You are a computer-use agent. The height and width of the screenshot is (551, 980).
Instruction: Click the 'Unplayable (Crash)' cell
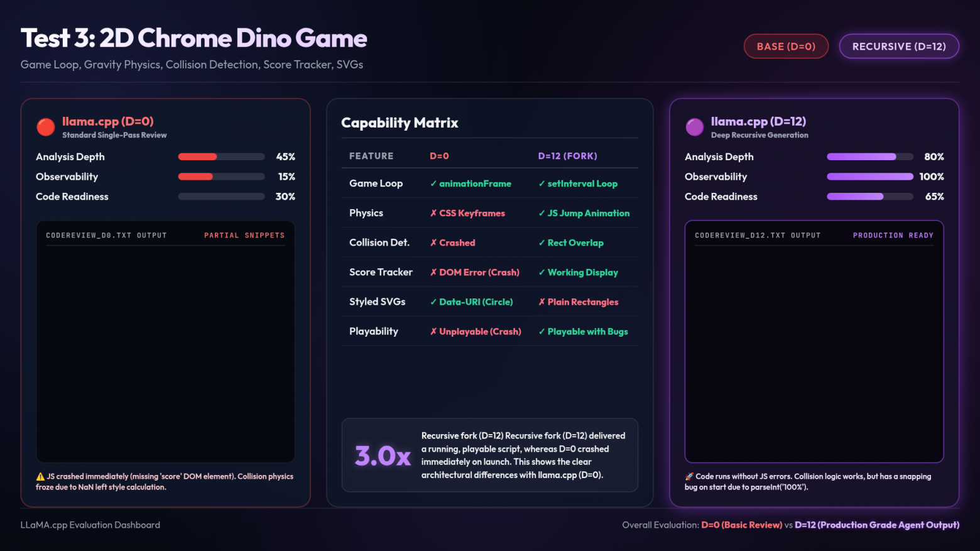tap(476, 331)
